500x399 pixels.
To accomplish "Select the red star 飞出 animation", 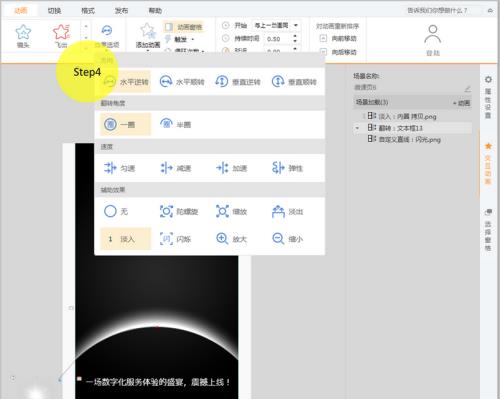I will tap(61, 36).
